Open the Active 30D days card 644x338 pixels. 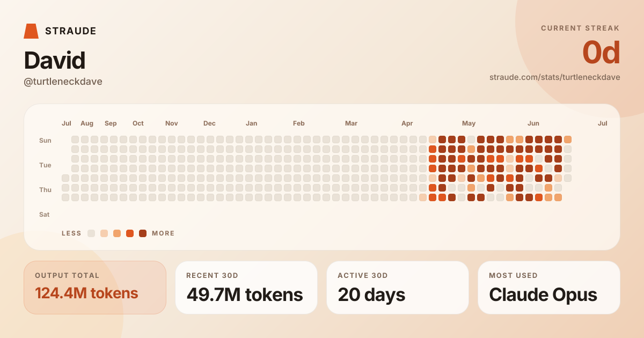(x=398, y=288)
